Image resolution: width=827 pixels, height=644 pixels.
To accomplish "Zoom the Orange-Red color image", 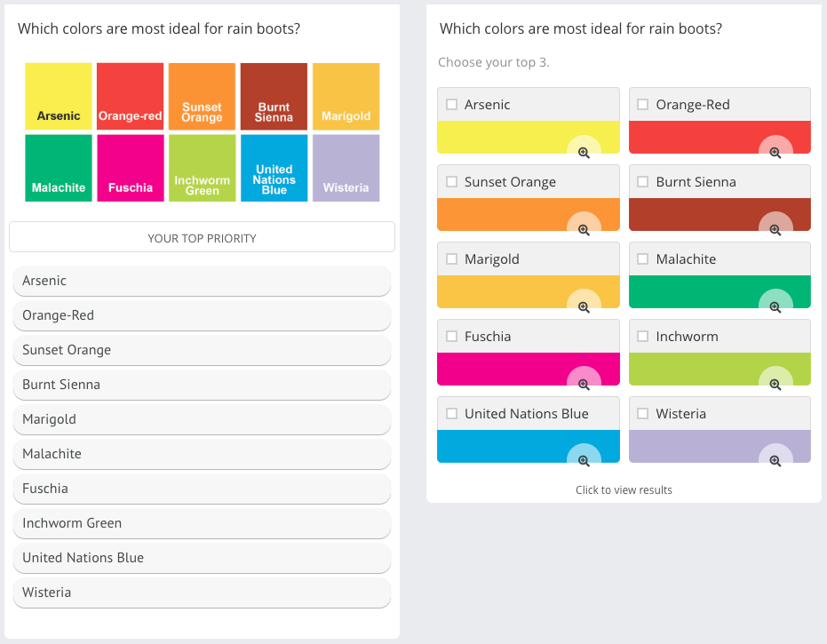I will [775, 153].
